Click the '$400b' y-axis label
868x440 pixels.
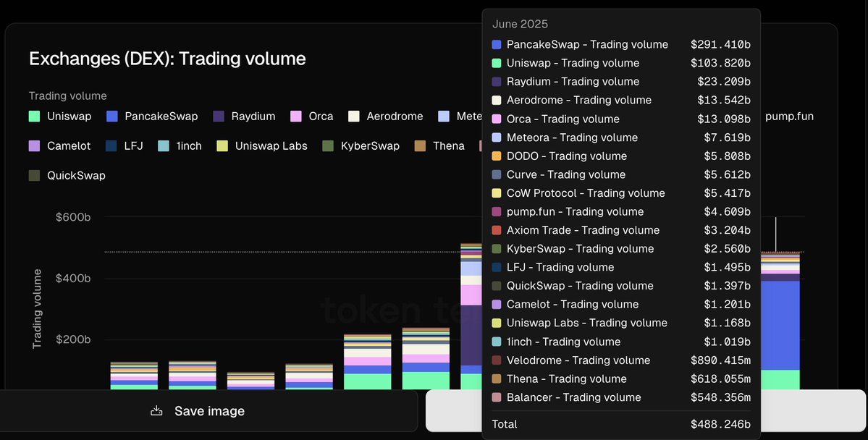73,279
